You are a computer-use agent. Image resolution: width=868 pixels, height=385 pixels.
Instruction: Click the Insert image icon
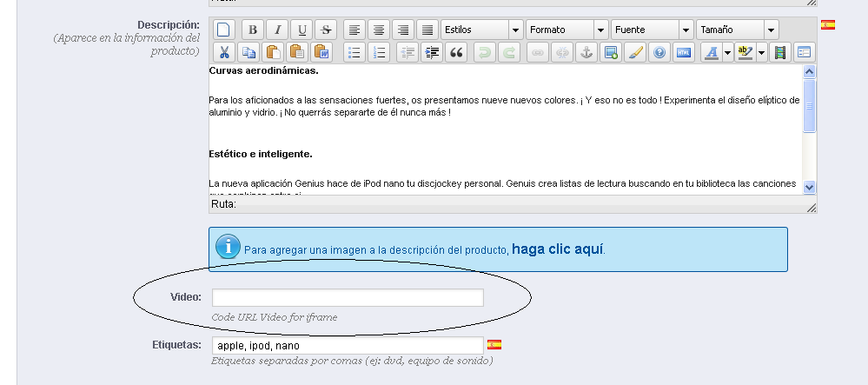pos(611,53)
